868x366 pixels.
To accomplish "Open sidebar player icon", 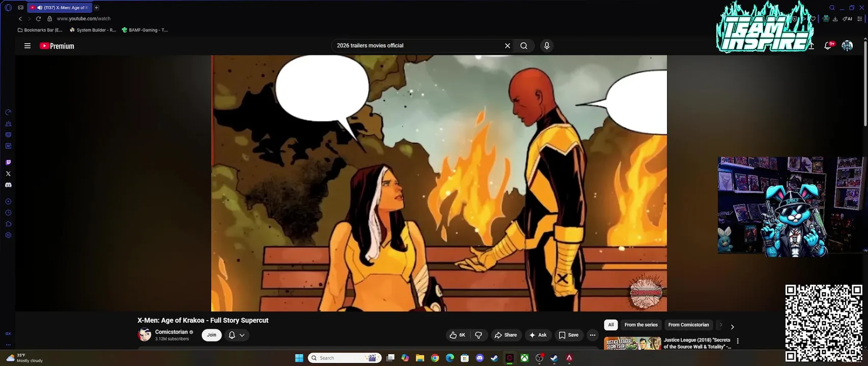I will click(x=8, y=202).
